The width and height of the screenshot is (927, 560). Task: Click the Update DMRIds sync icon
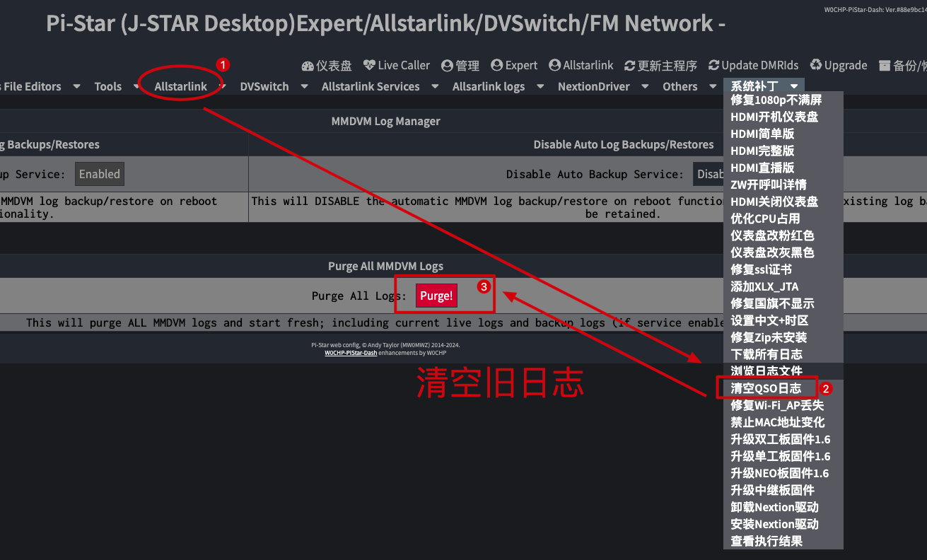pos(713,66)
